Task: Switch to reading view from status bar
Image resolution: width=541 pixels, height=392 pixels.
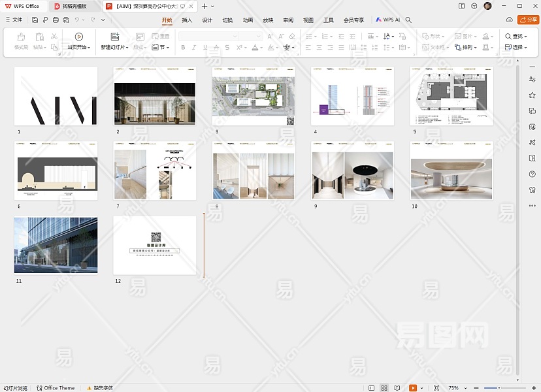Action: point(397,388)
